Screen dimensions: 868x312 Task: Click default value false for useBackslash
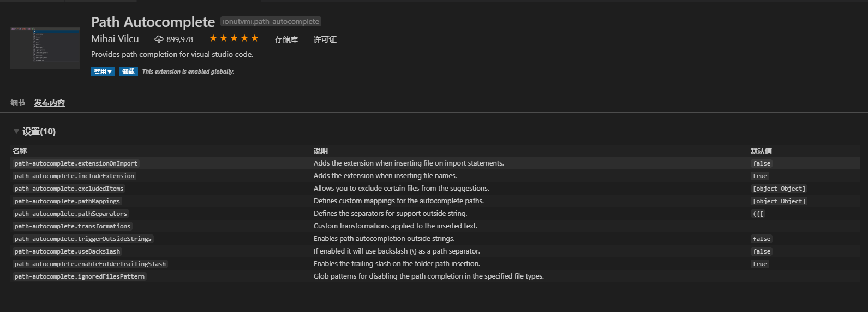(762, 251)
